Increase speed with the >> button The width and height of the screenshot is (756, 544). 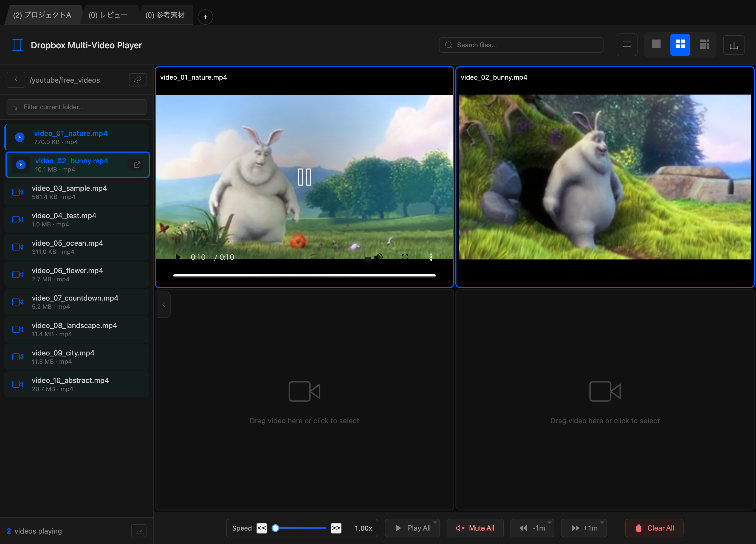point(336,528)
